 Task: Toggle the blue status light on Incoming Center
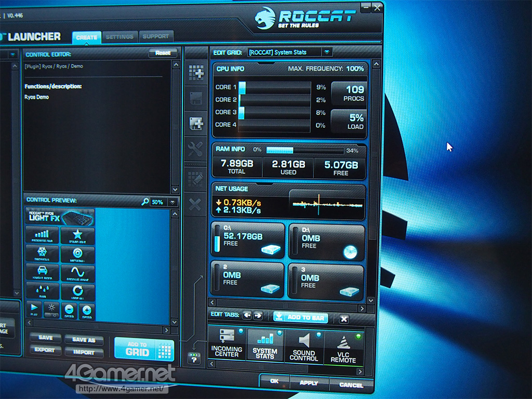coord(241,331)
